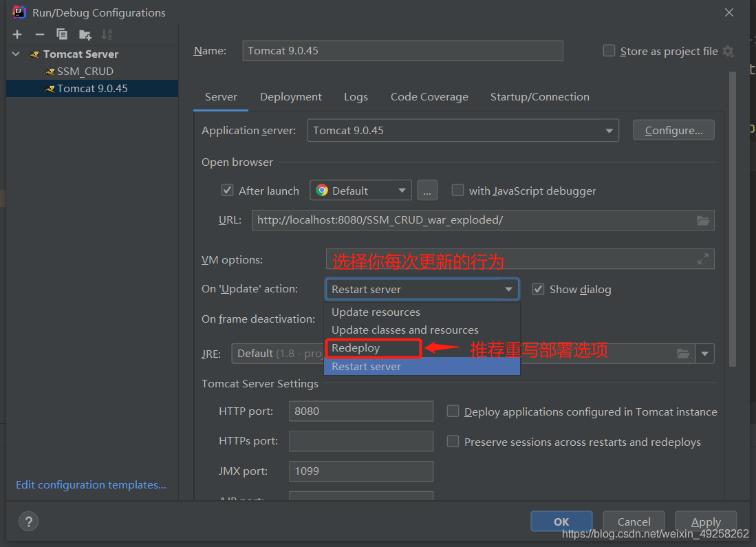Click the Name input field
Screen dimensions: 756x547
[402, 51]
